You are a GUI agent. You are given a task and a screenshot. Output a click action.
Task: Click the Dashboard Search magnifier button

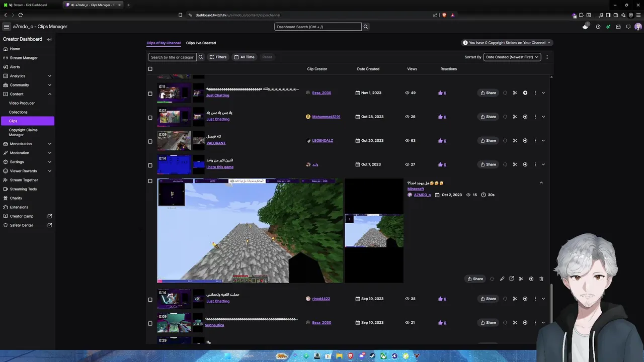pos(366,27)
